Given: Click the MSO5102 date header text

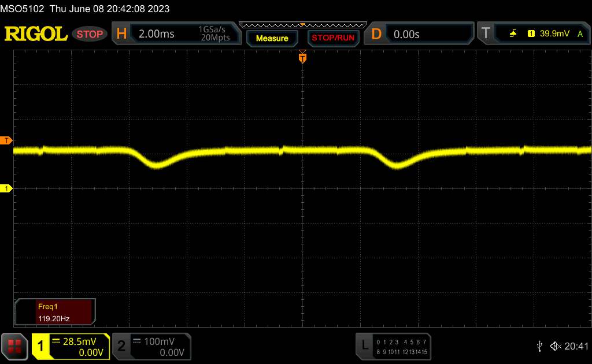Looking at the screenshot, I should click(85, 9).
